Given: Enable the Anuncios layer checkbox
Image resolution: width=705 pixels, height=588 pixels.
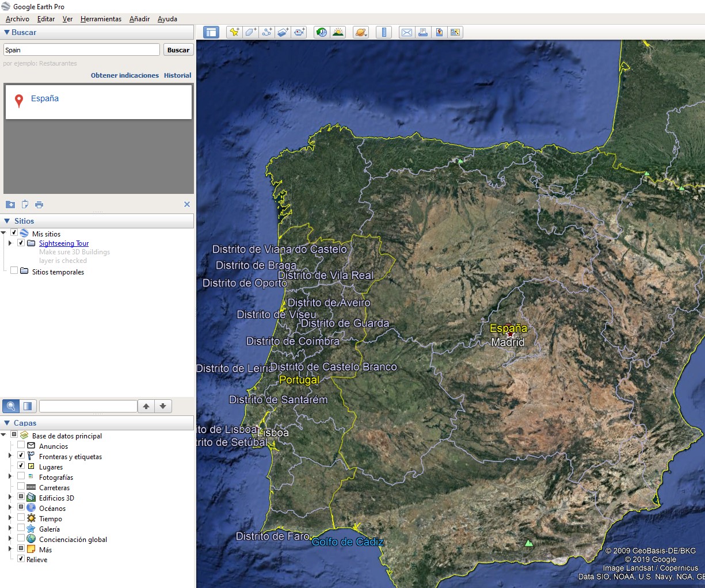Looking at the screenshot, I should click(21, 445).
